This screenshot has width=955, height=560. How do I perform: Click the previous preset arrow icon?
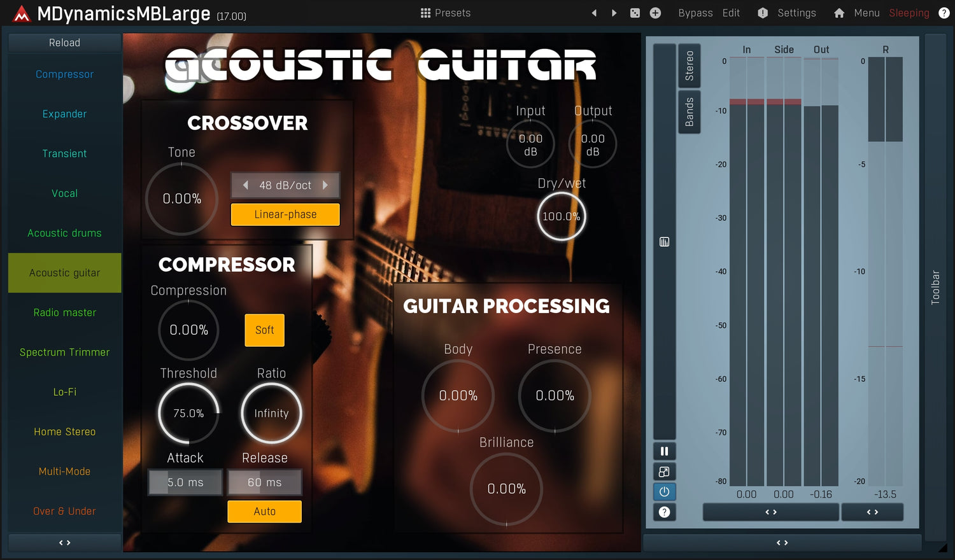click(594, 13)
